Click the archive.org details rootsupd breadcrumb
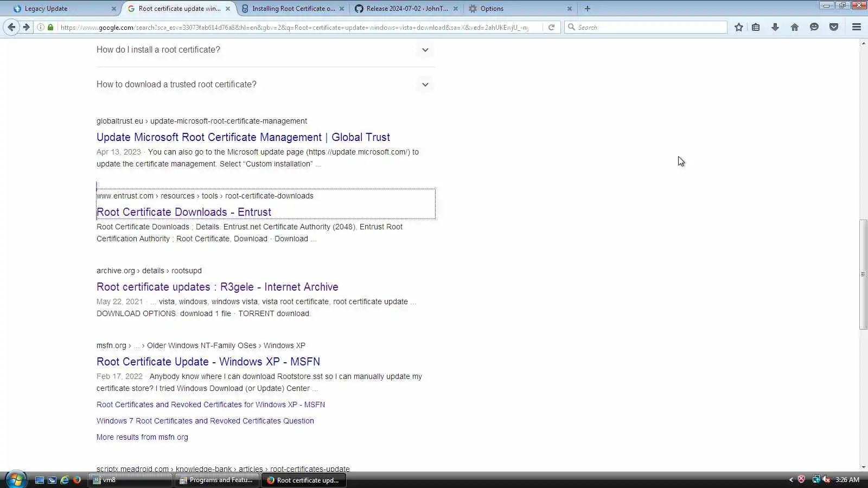 [x=149, y=271]
